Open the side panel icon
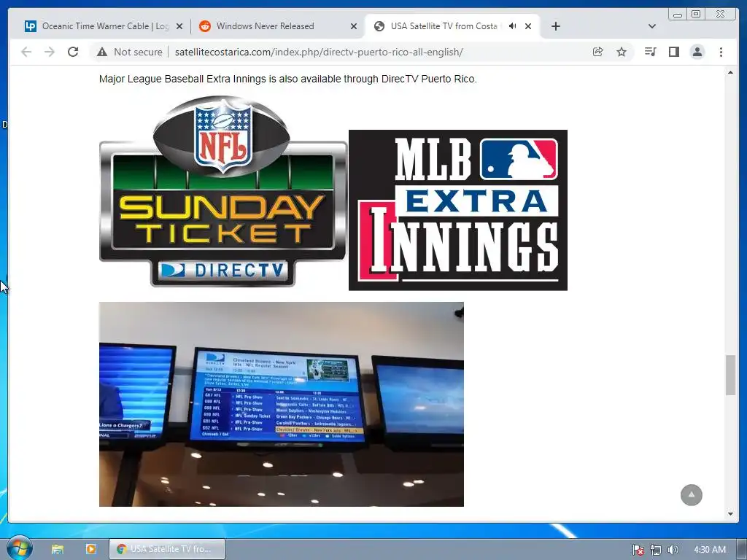 (673, 52)
